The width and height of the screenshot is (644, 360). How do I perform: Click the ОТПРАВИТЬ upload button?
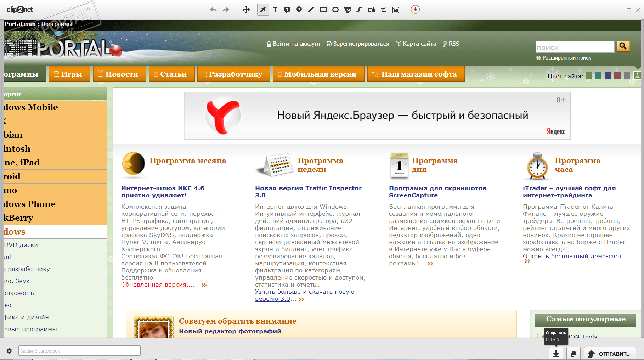click(x=610, y=354)
